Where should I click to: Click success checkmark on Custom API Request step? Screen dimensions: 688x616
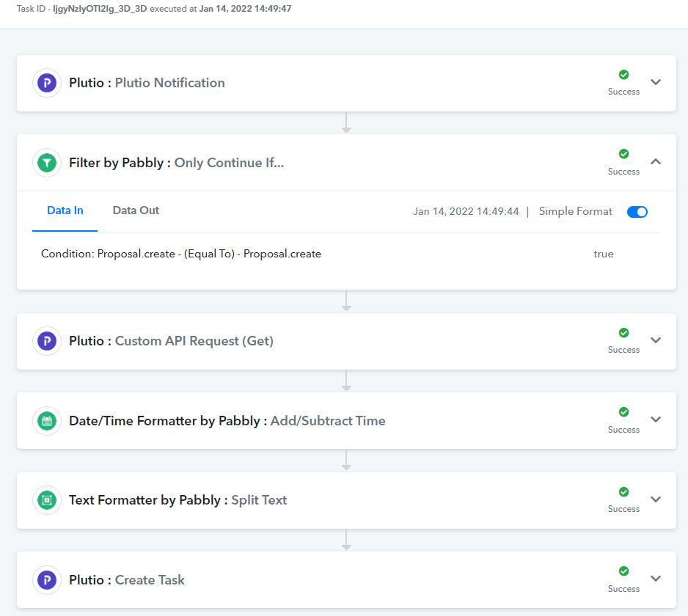coord(623,333)
